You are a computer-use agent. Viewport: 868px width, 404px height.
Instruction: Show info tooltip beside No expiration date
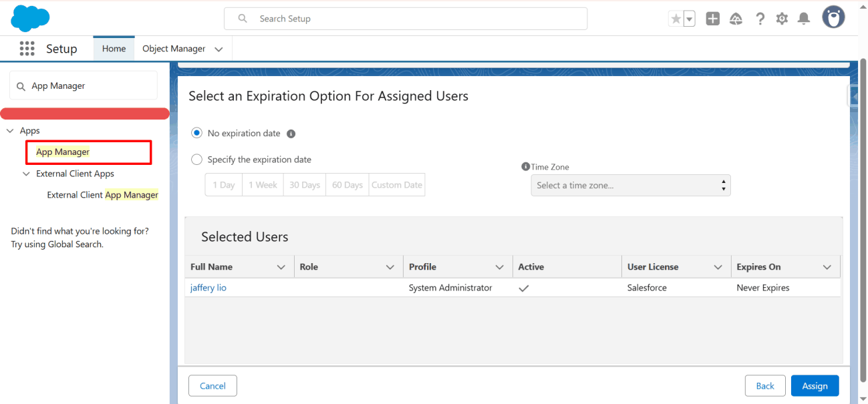(x=291, y=134)
